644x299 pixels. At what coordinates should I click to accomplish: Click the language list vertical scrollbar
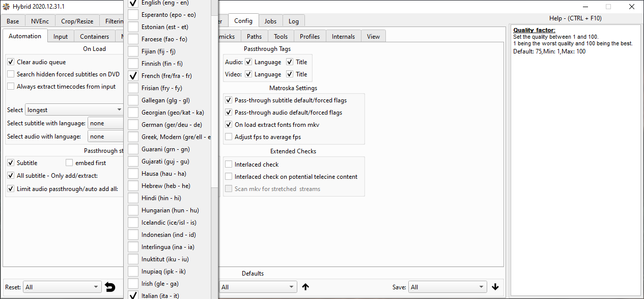(214, 153)
